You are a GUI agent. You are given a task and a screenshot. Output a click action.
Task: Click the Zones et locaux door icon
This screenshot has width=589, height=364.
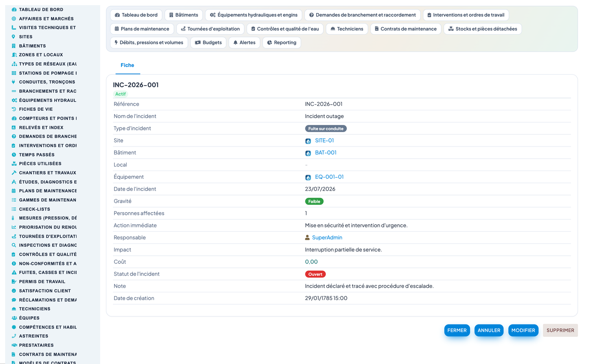coord(14,55)
